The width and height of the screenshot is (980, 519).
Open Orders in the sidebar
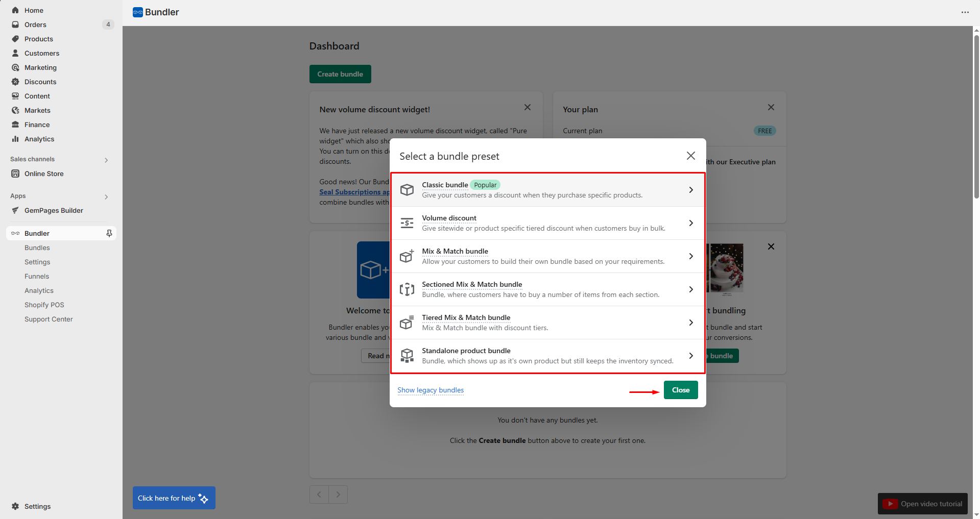(x=35, y=24)
